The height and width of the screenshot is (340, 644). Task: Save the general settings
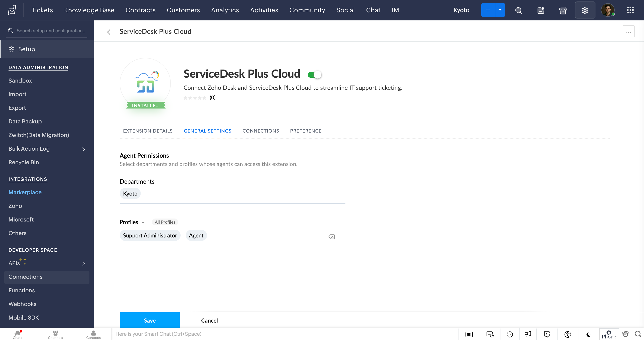150,320
